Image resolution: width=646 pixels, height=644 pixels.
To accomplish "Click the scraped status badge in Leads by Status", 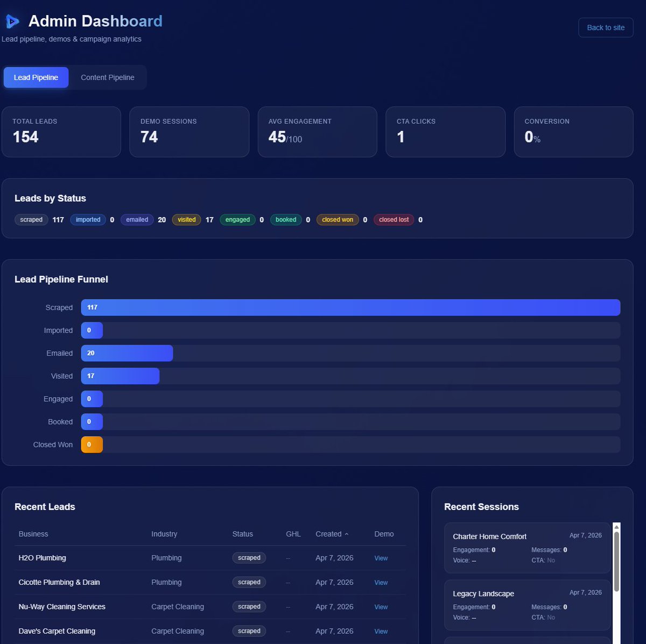I will tap(31, 220).
